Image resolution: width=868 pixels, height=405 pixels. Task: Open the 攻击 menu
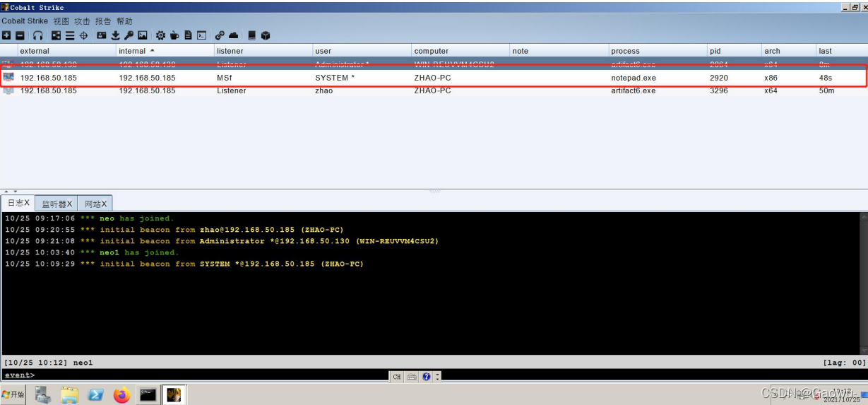pos(82,21)
